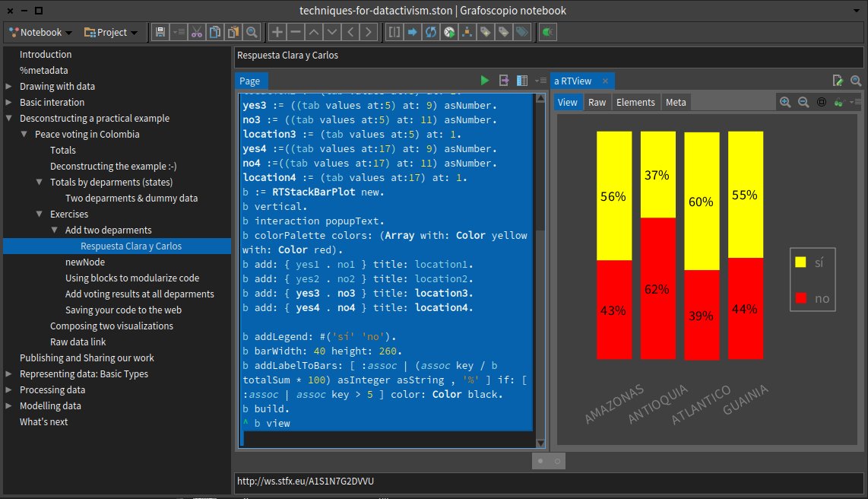Open the find magnifier in main toolbar
The image size is (868, 499).
click(x=252, y=32)
